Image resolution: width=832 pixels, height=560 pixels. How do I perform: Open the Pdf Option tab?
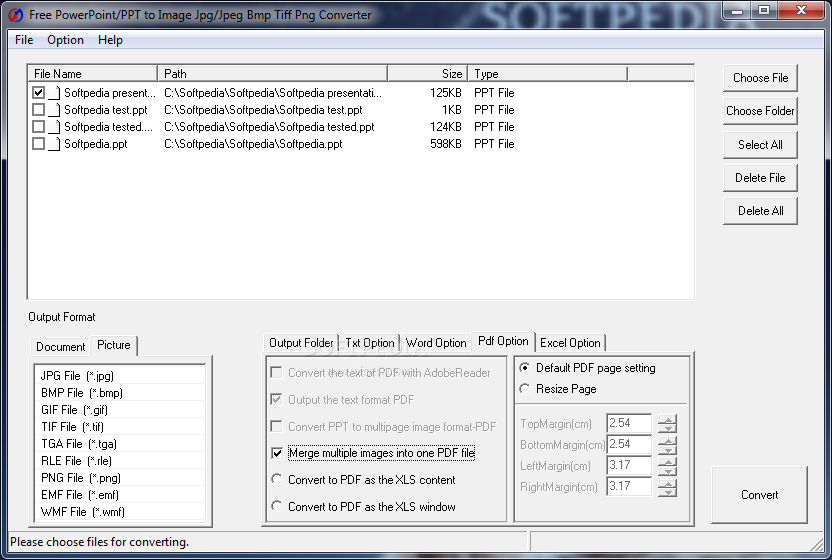click(x=503, y=341)
